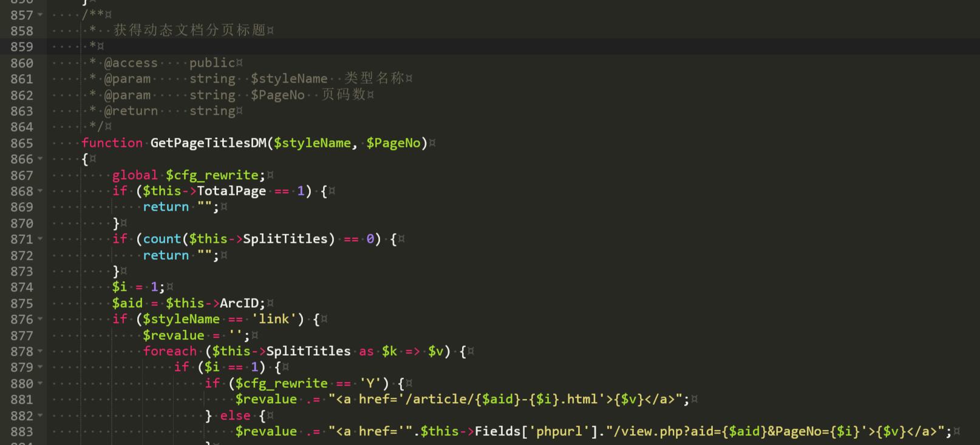
Task: Select line number 859 in the gutter
Action: click(x=22, y=47)
